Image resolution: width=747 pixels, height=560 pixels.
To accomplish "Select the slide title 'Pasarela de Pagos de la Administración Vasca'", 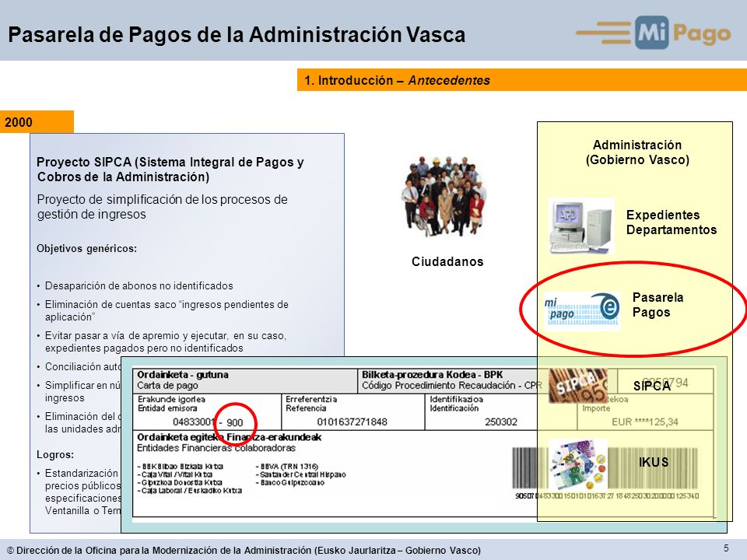I will point(237,35).
